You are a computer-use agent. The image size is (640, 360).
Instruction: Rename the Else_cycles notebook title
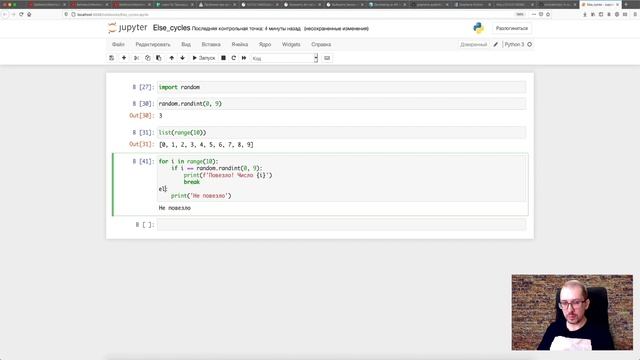171,28
